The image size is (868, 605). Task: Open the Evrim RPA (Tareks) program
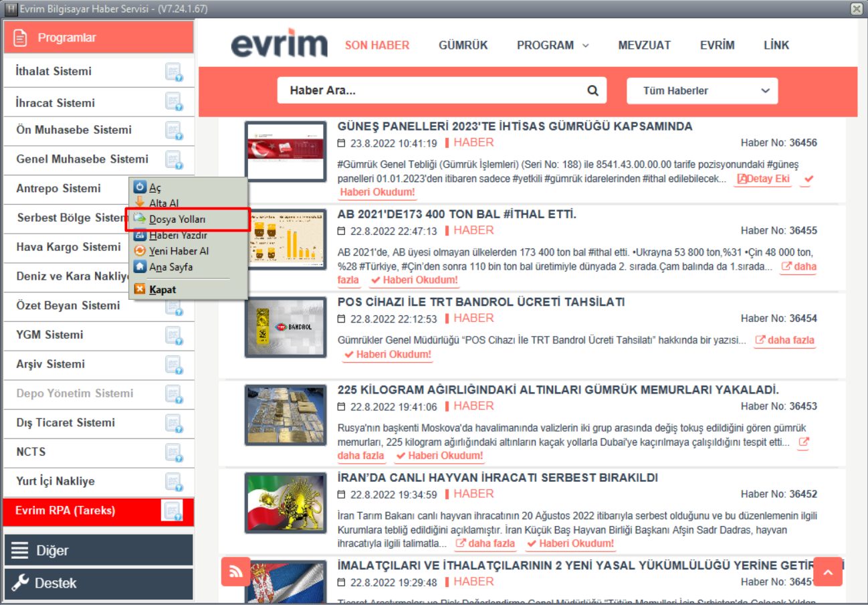[x=66, y=511]
